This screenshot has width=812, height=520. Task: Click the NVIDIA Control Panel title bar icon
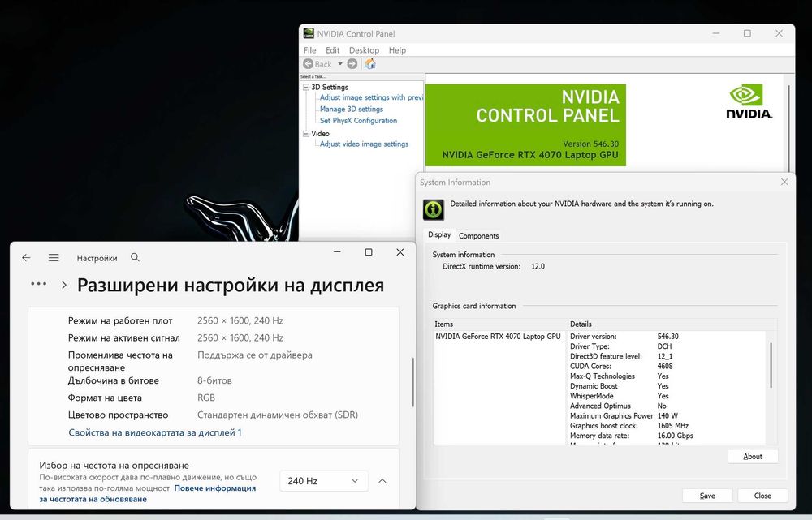309,33
